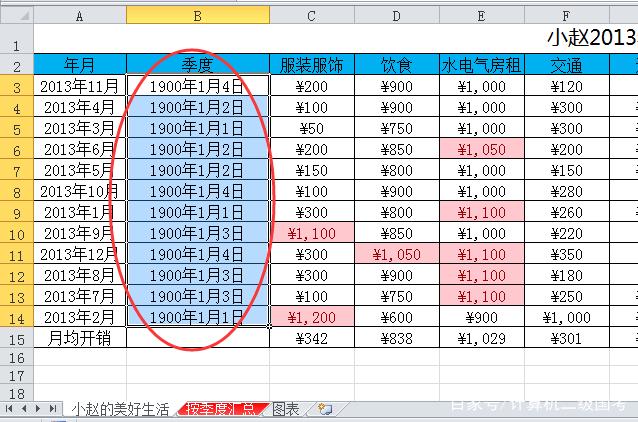Select column F header
Screen dimensions: 638x422
(567, 15)
